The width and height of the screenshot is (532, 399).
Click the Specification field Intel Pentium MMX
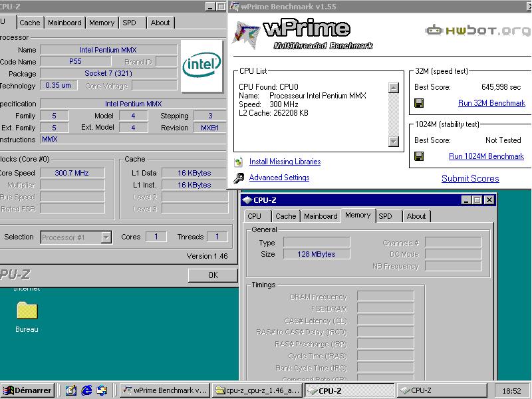click(x=133, y=104)
